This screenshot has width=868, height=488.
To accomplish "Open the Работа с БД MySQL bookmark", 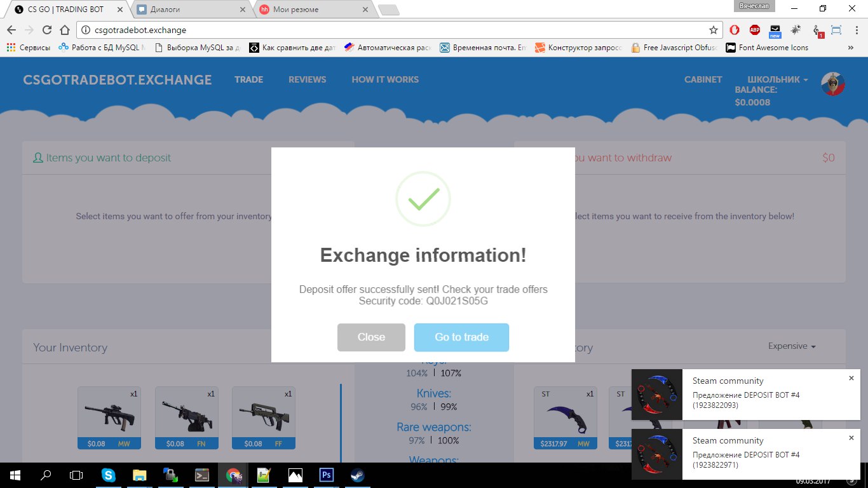I will (102, 48).
